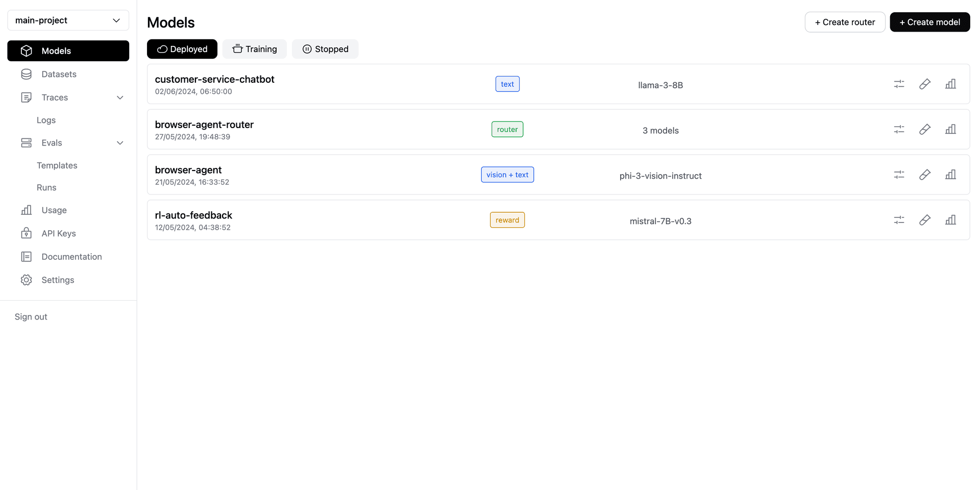Viewport: 980px width, 490px height.
Task: Click the Settings gear icon
Action: [27, 280]
